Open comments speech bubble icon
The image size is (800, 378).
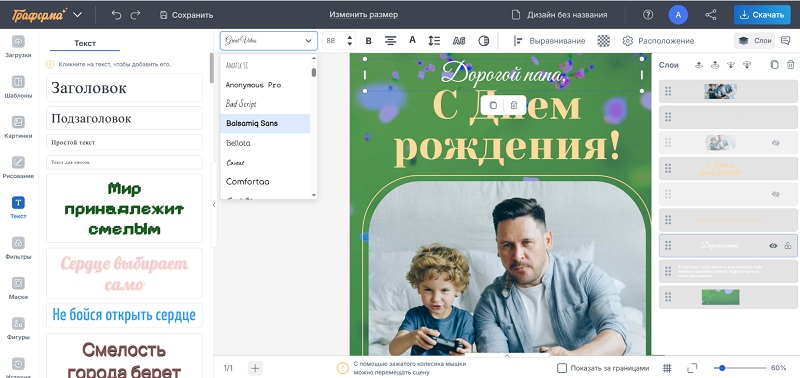pos(786,41)
